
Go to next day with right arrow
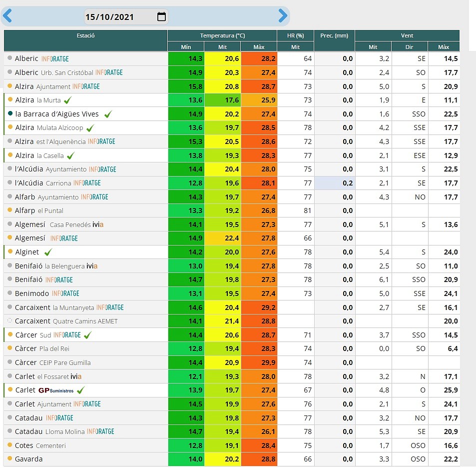pos(283,16)
